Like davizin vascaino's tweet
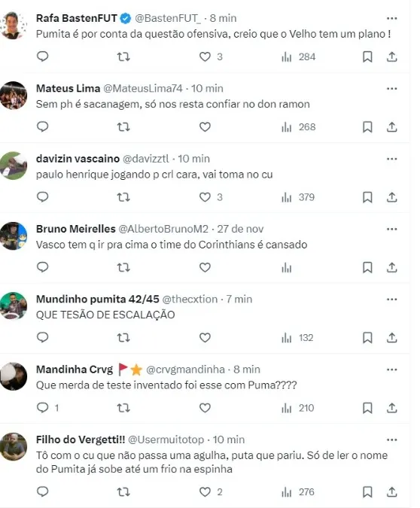This screenshot has height=508, width=420. (x=205, y=197)
